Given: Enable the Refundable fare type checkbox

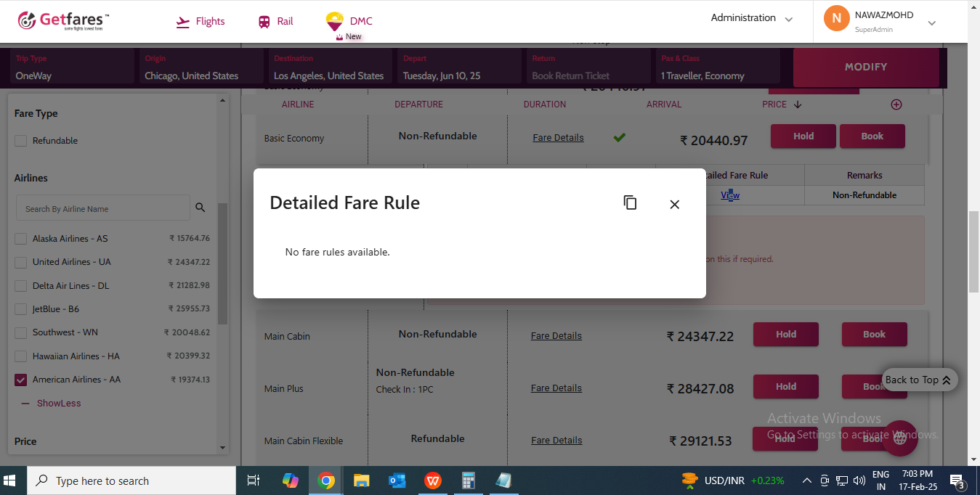Looking at the screenshot, I should click(21, 141).
